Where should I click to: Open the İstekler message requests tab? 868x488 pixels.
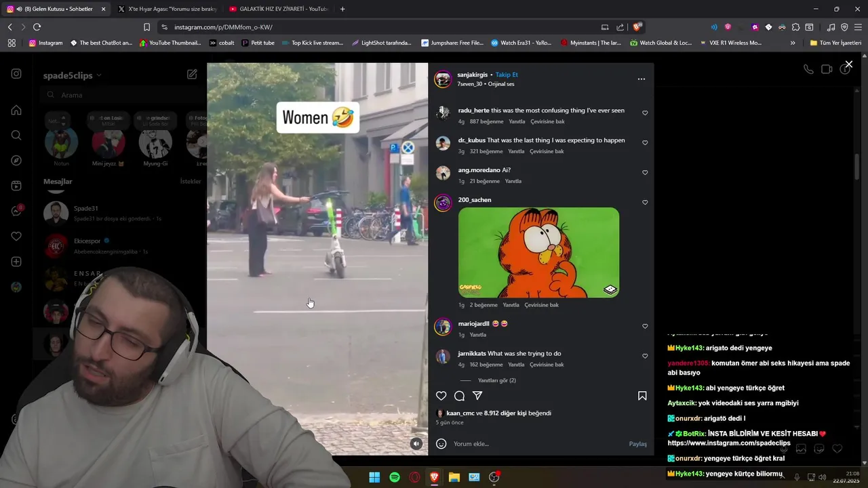click(x=191, y=182)
